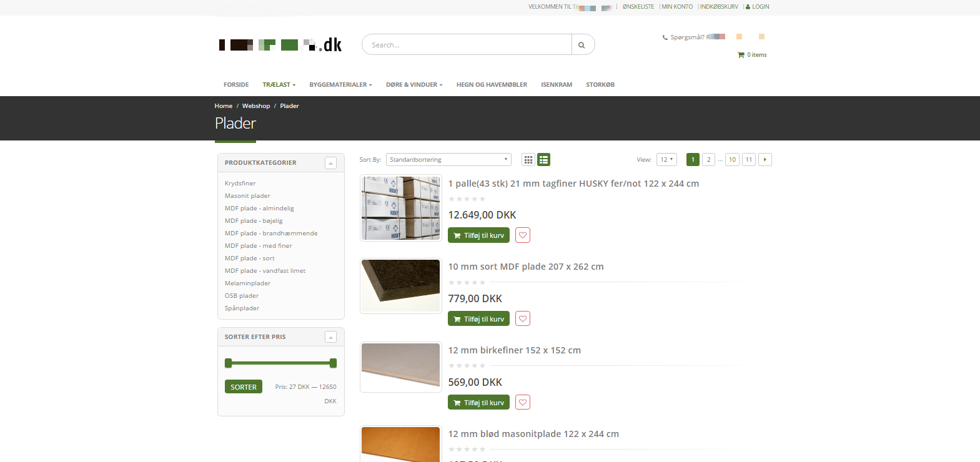Add 10 mm sort MDF plade to wishlist

point(523,319)
